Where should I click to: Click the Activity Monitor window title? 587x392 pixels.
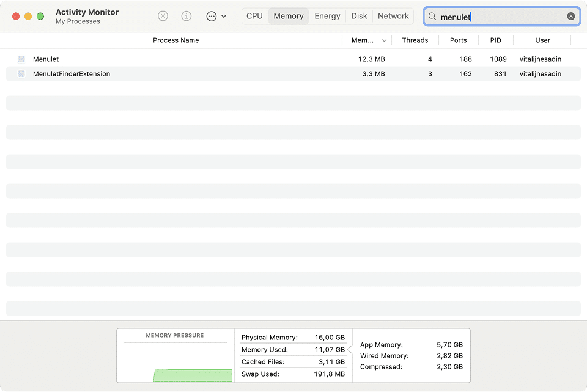click(87, 12)
